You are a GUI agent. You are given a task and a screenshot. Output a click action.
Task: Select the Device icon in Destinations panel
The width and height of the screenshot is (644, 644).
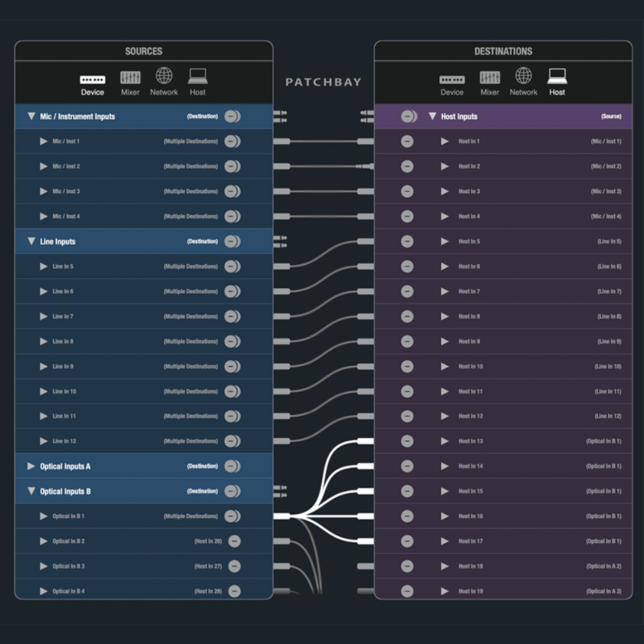tap(452, 79)
